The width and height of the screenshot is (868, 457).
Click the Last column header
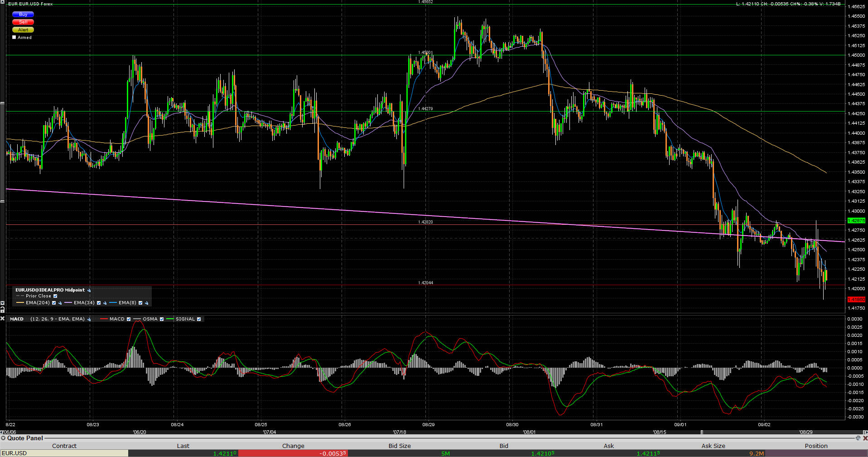183,446
